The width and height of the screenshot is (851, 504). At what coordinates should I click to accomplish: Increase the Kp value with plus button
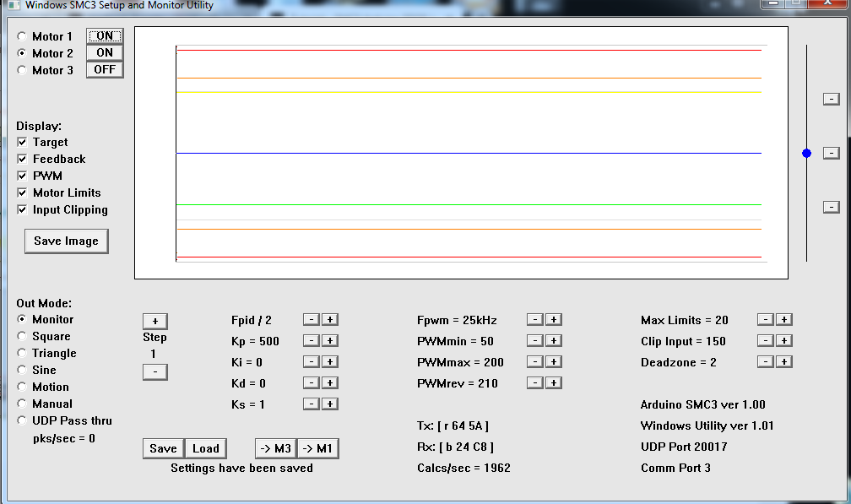pos(330,341)
